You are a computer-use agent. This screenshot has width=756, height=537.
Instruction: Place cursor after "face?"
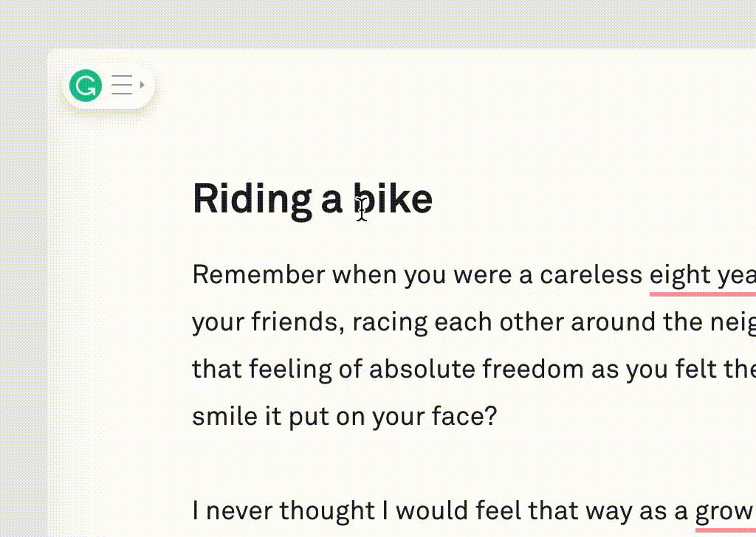point(499,417)
